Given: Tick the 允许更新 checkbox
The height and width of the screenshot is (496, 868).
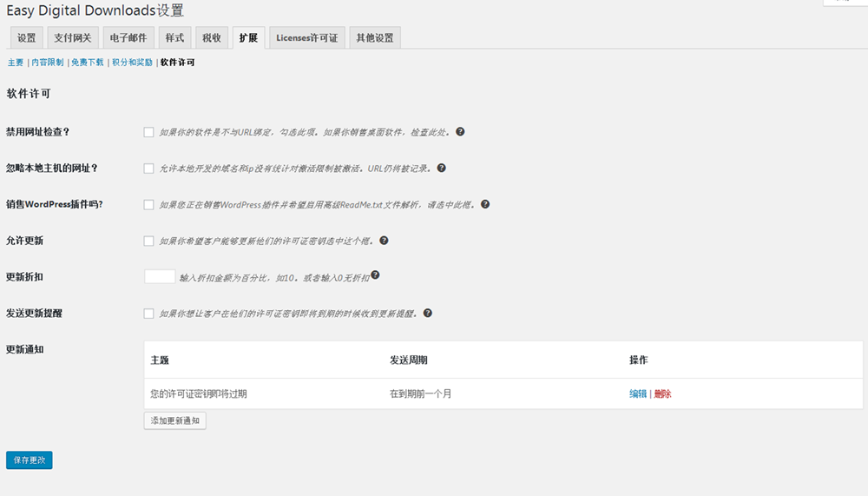Looking at the screenshot, I should (148, 241).
